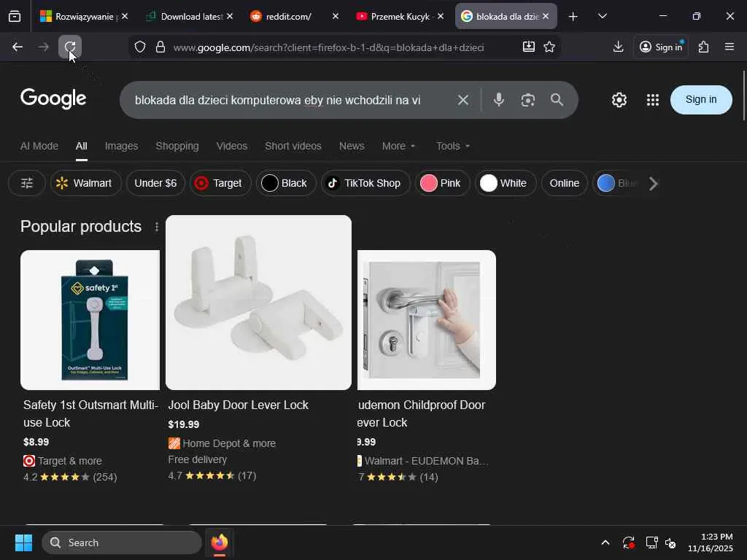The height and width of the screenshot is (560, 747).
Task: Show site security padlock info
Action: pos(160,47)
